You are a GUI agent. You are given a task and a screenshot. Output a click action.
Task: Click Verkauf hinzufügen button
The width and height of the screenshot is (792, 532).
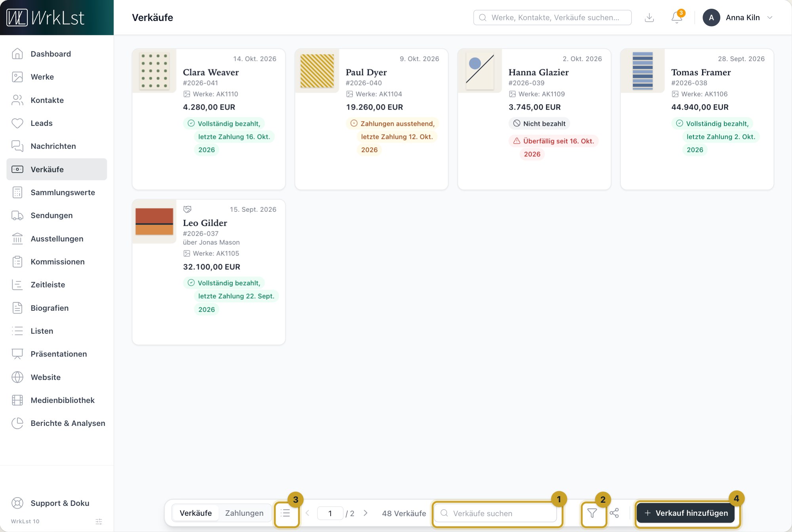pyautogui.click(x=686, y=513)
